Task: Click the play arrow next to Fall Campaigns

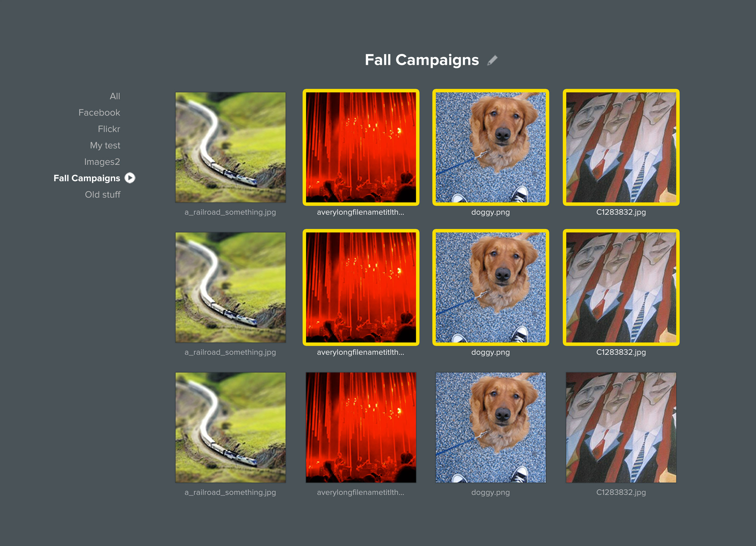Action: pyautogui.click(x=130, y=178)
